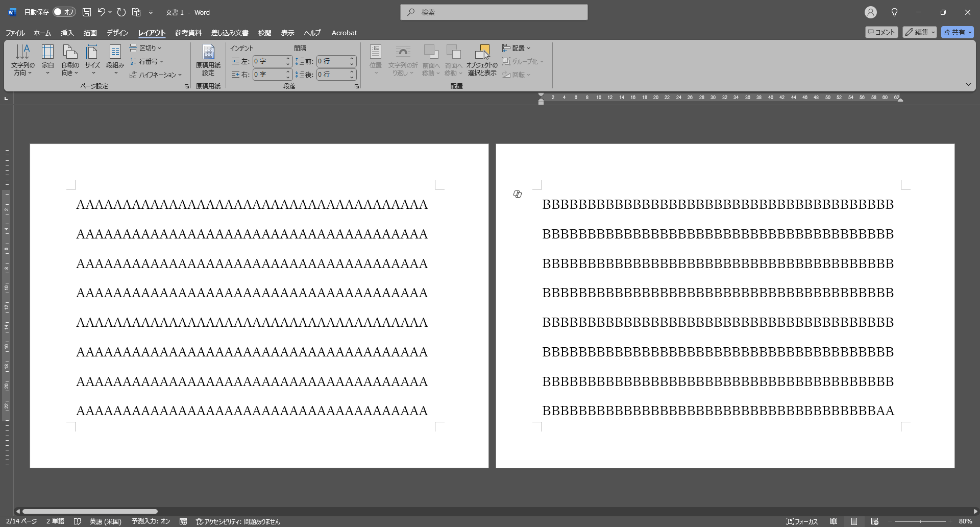
Task: Expand the 区切り breaks dropdown
Action: click(145, 48)
